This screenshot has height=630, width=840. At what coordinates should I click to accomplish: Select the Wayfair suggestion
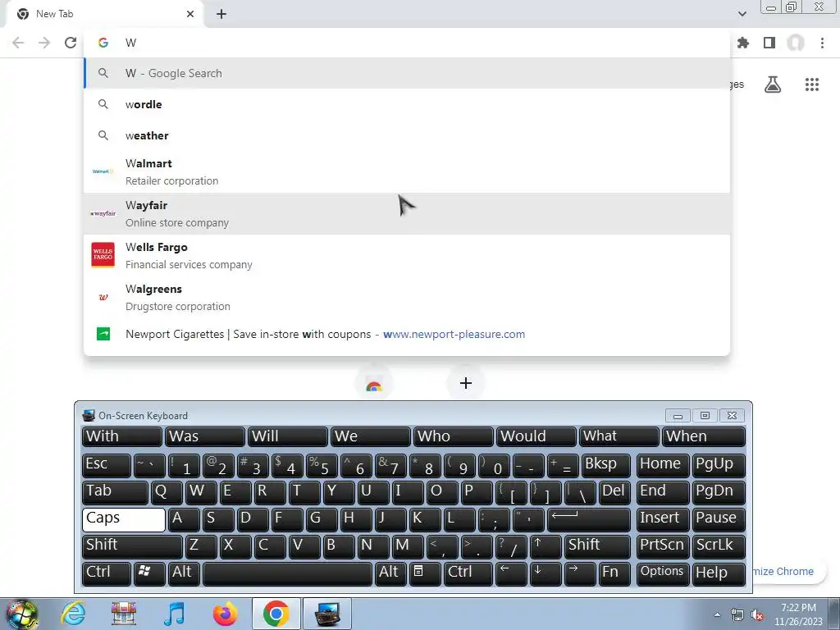pos(407,214)
